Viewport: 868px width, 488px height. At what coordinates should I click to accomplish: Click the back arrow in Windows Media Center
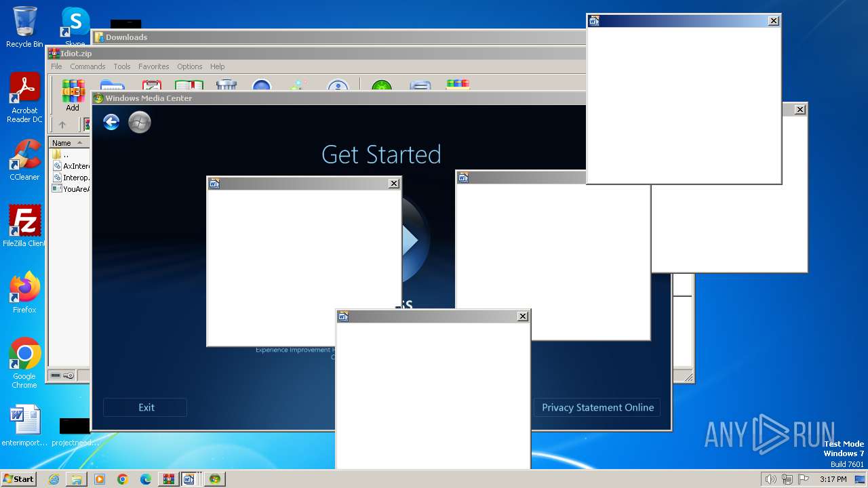click(x=111, y=122)
